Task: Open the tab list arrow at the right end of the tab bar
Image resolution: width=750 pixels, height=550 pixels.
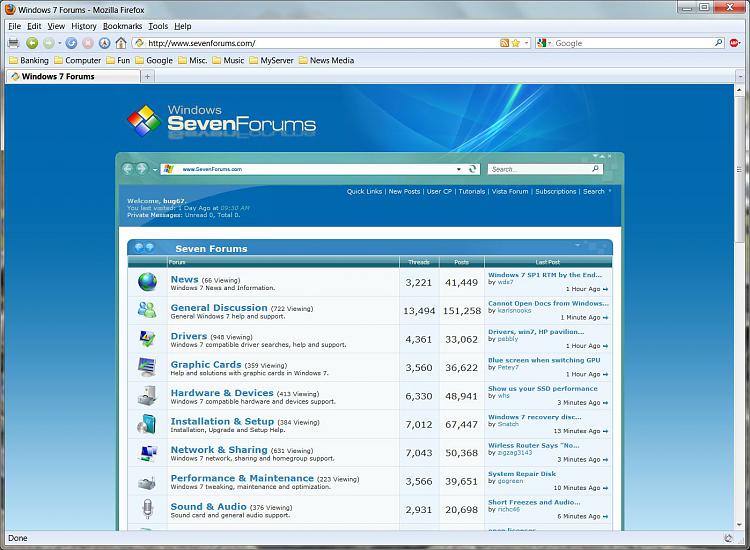Action: click(740, 77)
